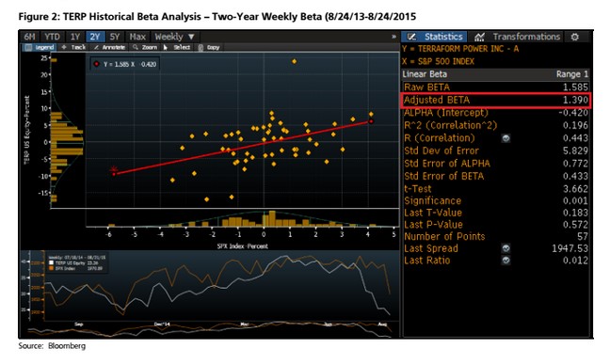The height and width of the screenshot is (364, 610).
Task: Open the gear settings icon beside Transformations
Action: click(574, 37)
